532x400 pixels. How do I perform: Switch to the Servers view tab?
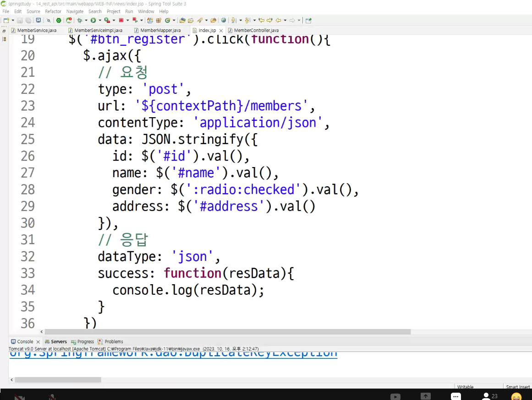coord(56,341)
